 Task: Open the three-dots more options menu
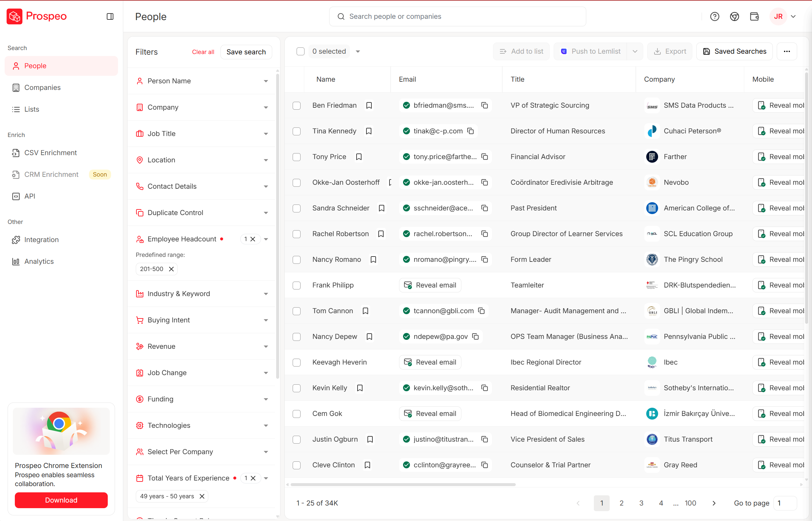[x=787, y=51]
